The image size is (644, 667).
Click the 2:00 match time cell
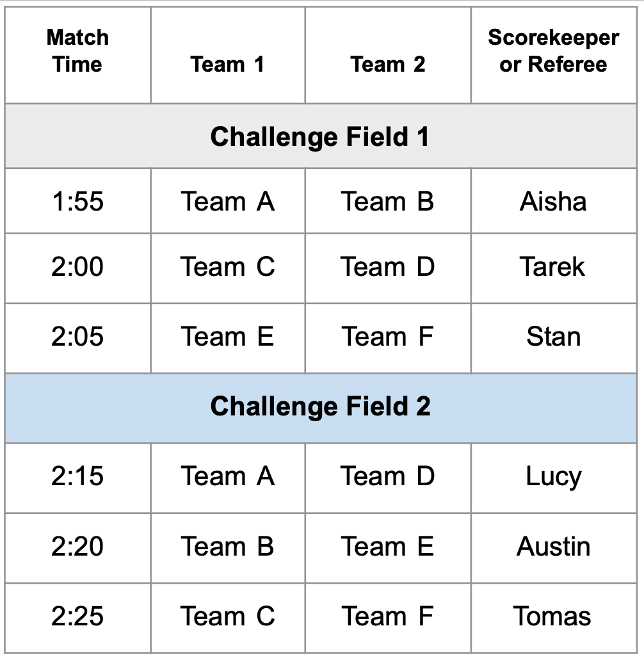click(x=77, y=267)
